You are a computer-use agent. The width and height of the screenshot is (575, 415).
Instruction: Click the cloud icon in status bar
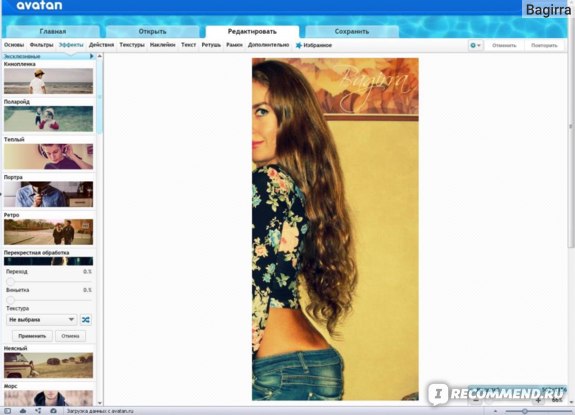click(x=23, y=411)
